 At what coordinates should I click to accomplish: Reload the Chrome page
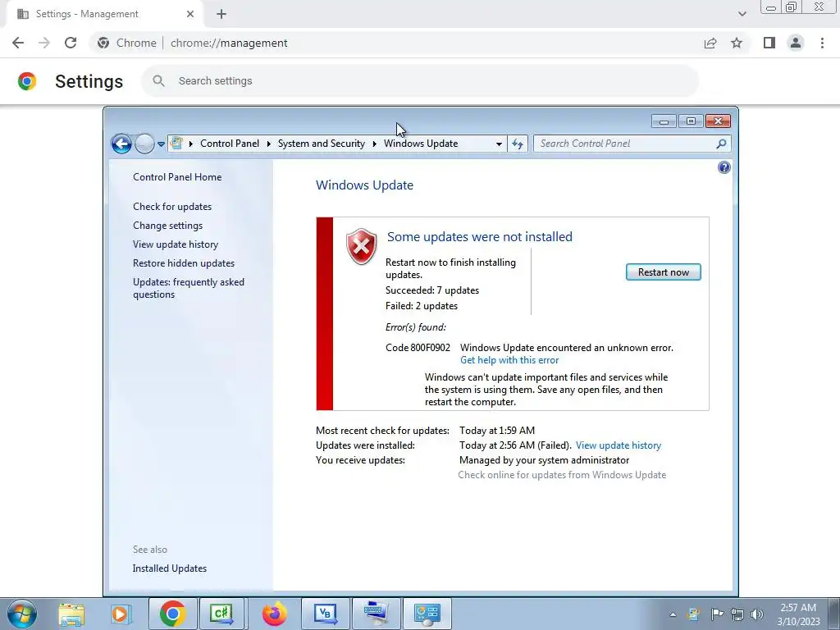click(71, 43)
